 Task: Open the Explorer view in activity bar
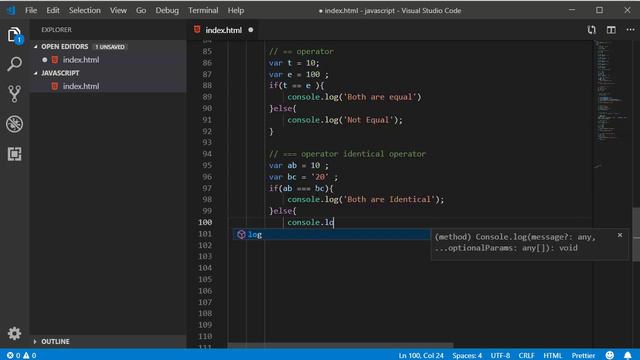14,35
